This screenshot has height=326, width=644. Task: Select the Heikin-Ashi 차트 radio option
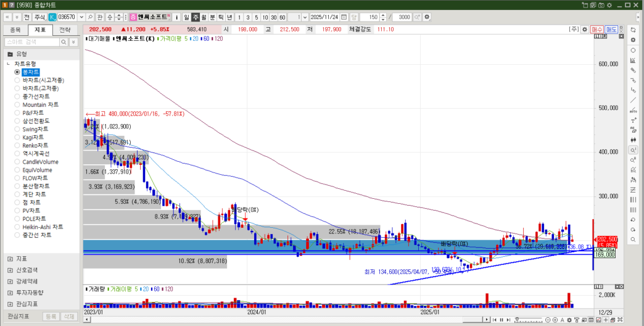[x=44, y=227]
